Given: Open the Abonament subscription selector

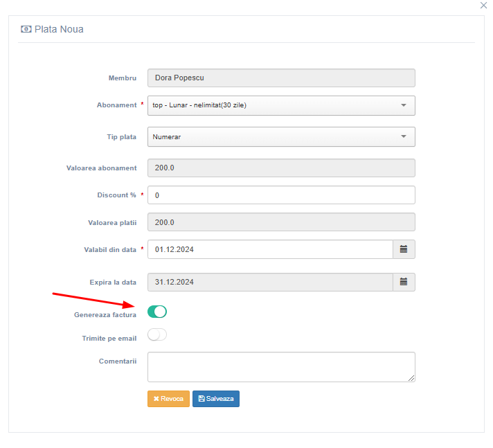Looking at the screenshot, I should click(281, 105).
